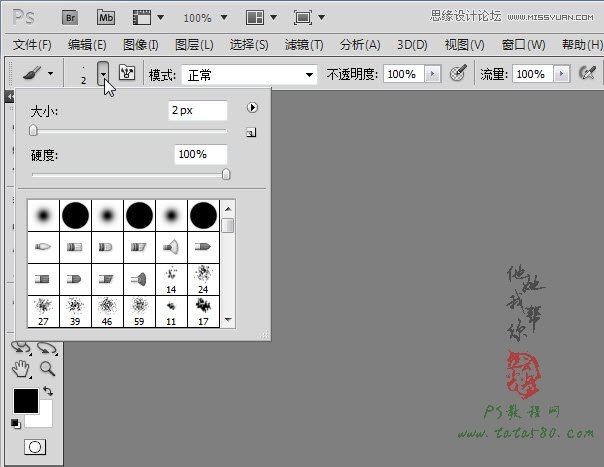Open the 图层(L) menu
This screenshot has height=467, width=604.
194,45
